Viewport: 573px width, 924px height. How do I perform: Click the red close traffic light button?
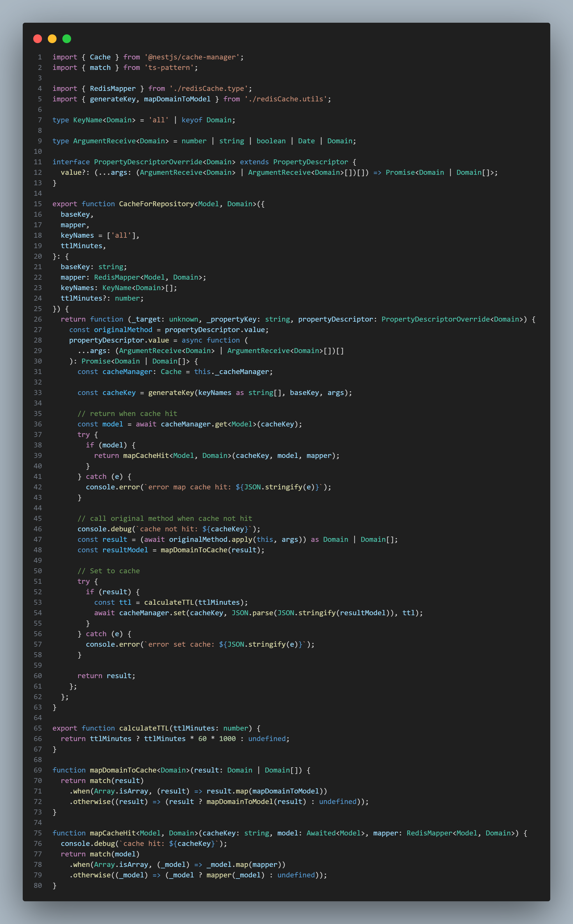[37, 39]
